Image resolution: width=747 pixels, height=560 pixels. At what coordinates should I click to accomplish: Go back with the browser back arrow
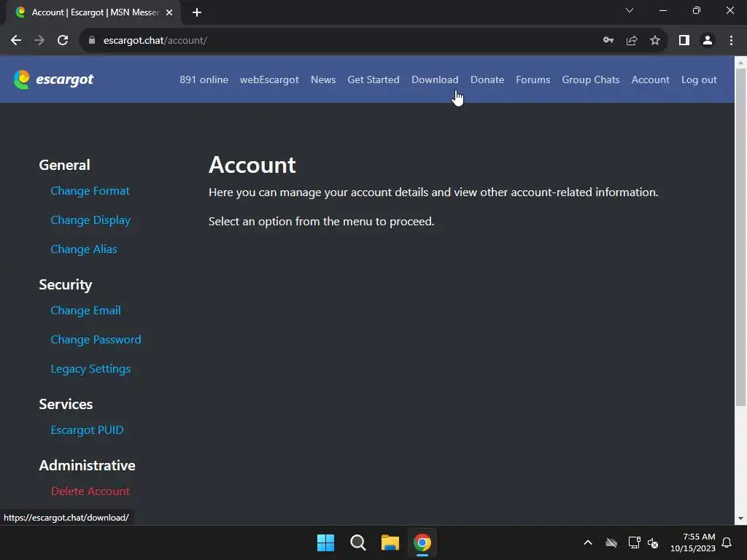pos(16,41)
